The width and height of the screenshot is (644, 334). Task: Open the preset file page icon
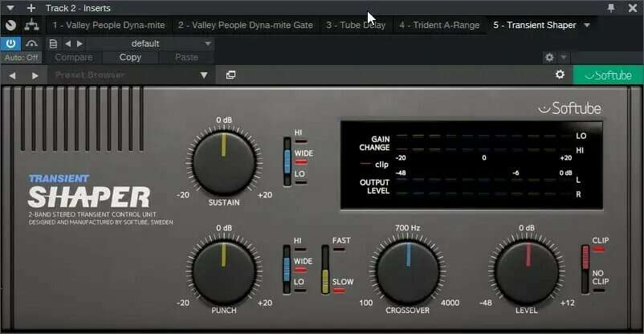[x=53, y=43]
